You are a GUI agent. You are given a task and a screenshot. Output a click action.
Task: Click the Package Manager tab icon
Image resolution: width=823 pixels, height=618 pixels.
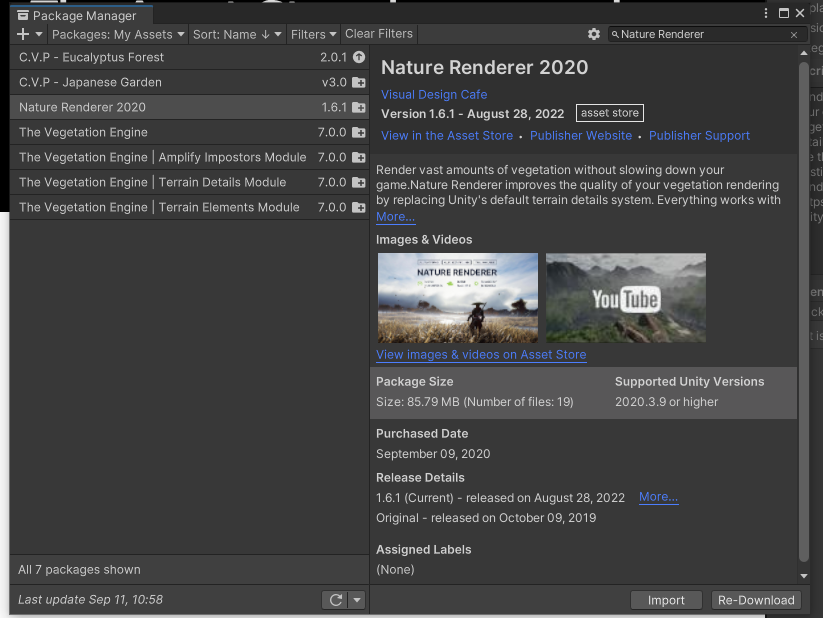23,16
